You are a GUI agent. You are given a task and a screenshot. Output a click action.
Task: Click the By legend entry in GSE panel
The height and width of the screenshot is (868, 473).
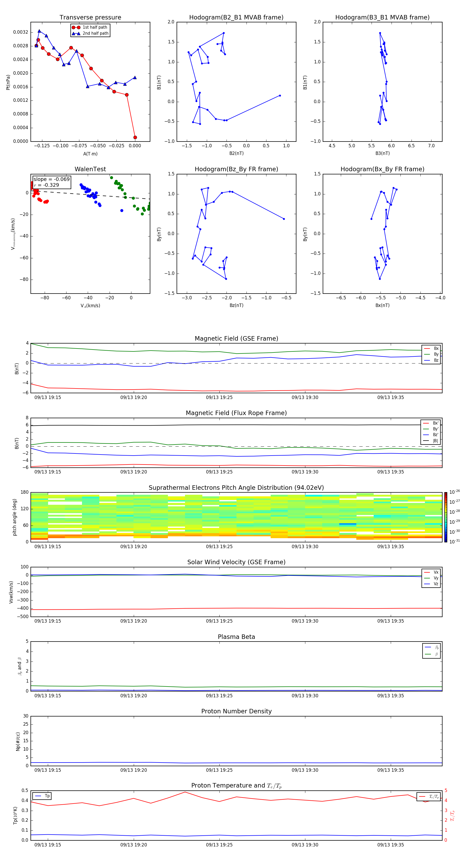pyautogui.click(x=431, y=354)
